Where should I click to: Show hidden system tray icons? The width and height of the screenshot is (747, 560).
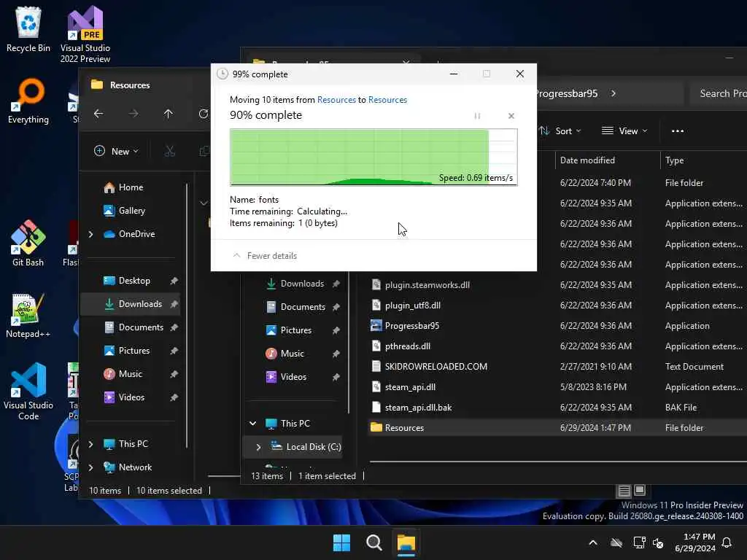pyautogui.click(x=593, y=542)
